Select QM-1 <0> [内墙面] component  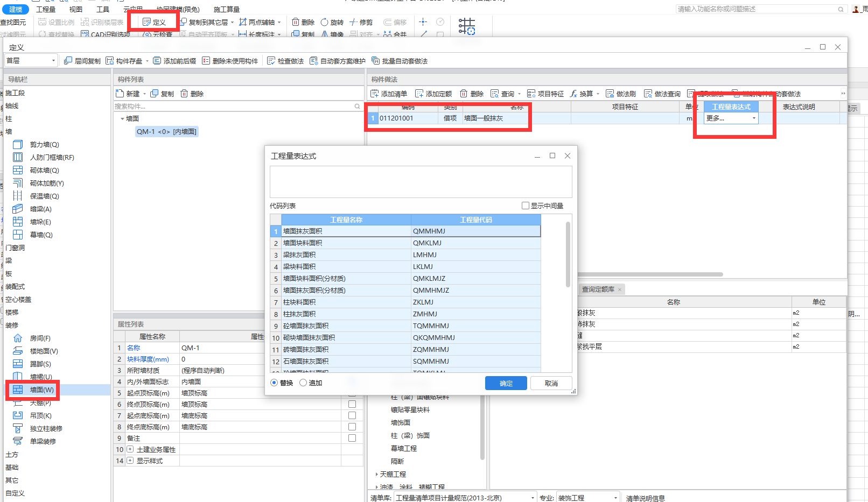click(166, 131)
